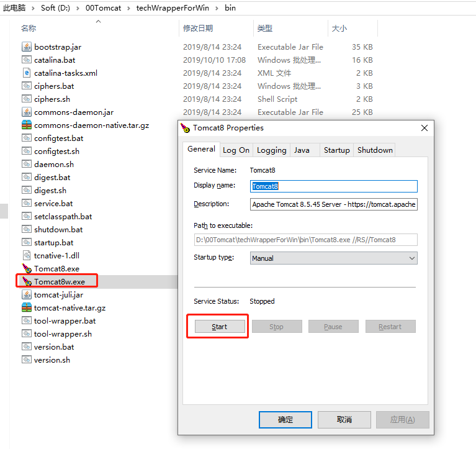Select the configtest.sh file icon
The width and height of the screenshot is (476, 449).
click(x=27, y=152)
